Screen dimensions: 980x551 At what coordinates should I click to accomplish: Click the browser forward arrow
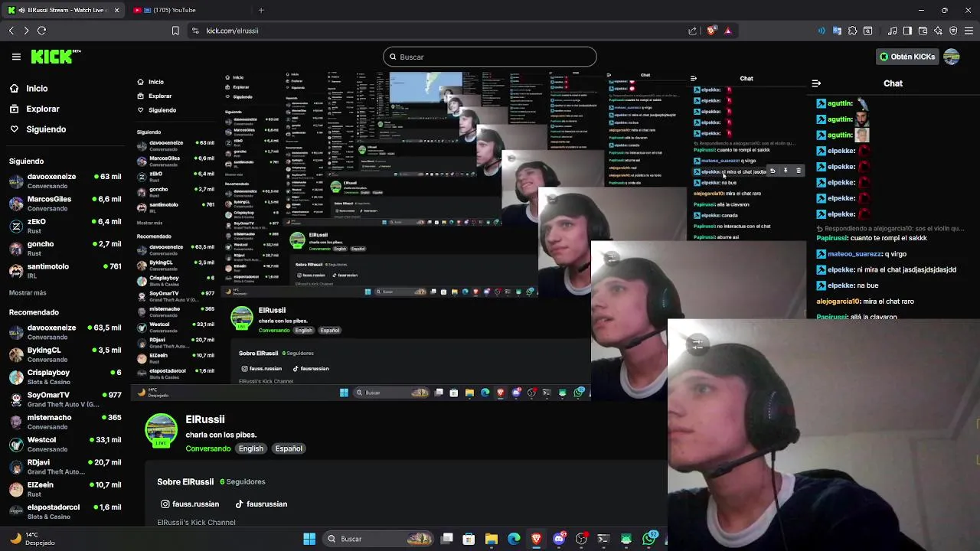click(26, 31)
